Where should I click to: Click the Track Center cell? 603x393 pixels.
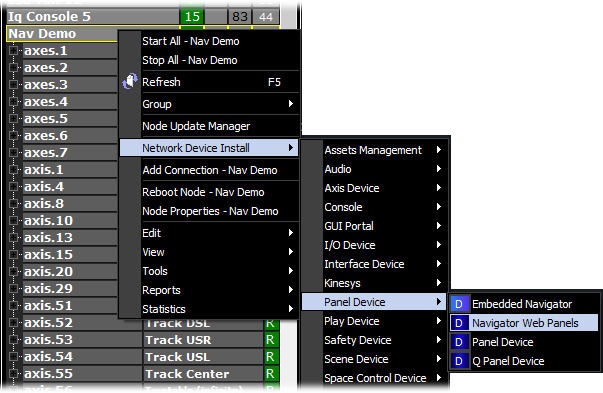point(203,373)
